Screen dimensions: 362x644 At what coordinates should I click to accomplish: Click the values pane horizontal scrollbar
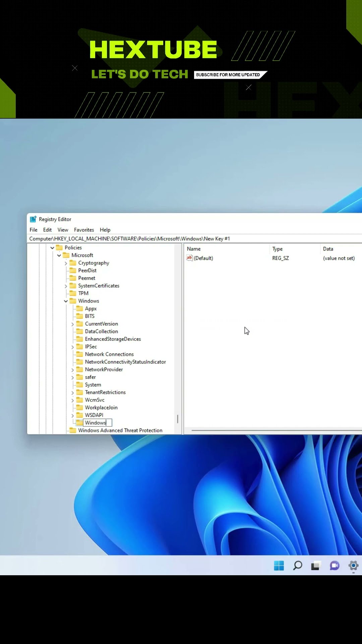(277, 430)
